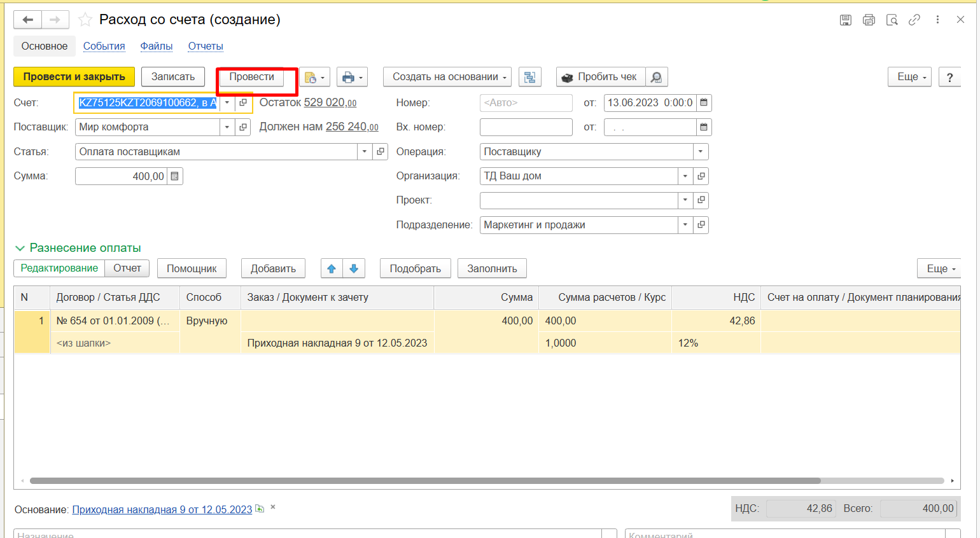Open calendar picker for document date
Image resolution: width=980 pixels, height=538 pixels.
(703, 103)
